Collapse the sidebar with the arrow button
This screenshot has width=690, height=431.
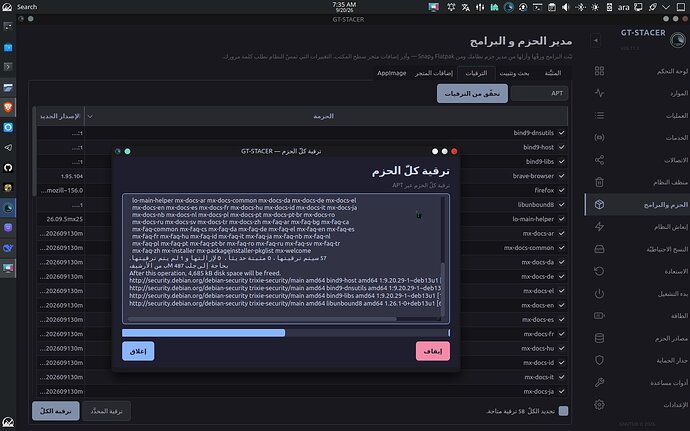pos(595,41)
